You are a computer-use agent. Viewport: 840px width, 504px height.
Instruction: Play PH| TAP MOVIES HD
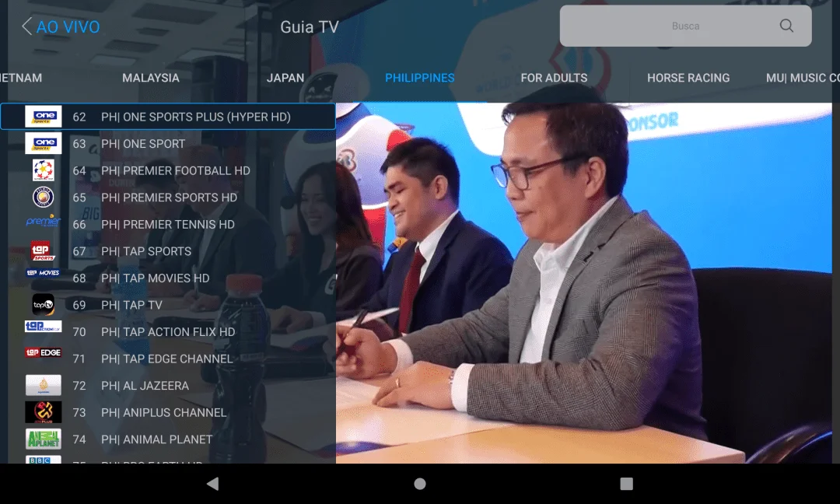[x=168, y=278]
